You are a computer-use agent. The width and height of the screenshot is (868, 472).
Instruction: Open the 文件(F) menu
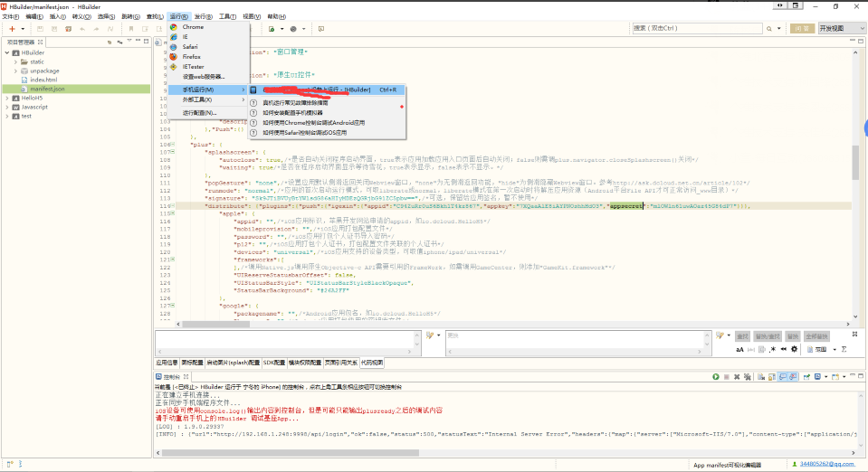coord(11,16)
